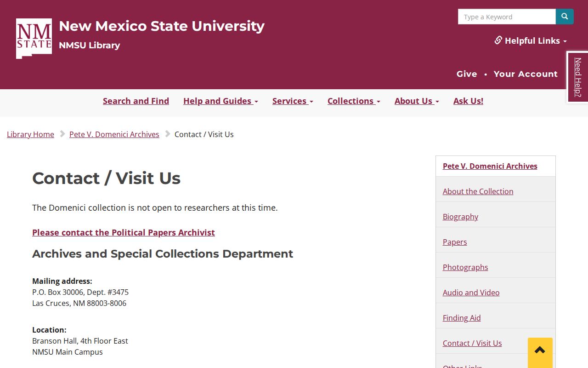The image size is (588, 368).
Task: Open Audio and Video in sidebar
Action: tap(471, 293)
